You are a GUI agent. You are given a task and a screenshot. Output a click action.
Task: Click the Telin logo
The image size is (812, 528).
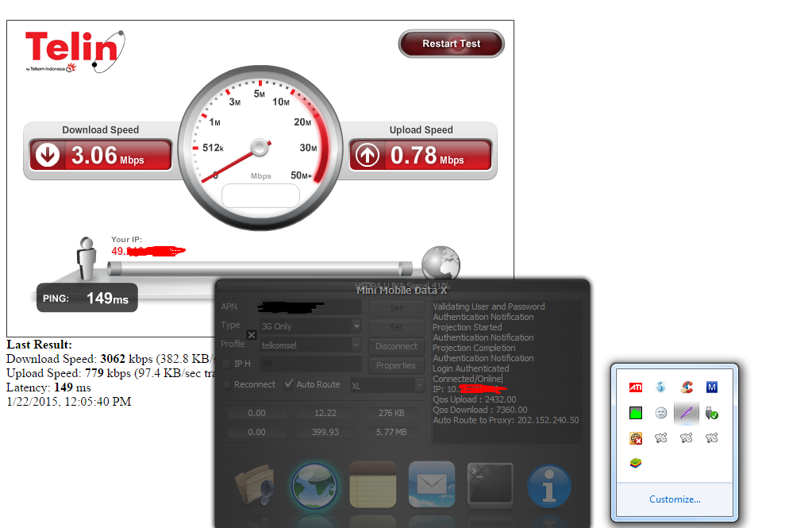point(75,51)
